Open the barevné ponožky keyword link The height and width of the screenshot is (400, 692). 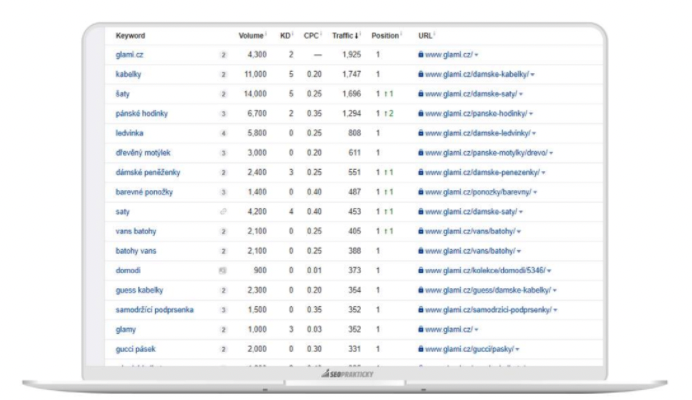(x=144, y=192)
